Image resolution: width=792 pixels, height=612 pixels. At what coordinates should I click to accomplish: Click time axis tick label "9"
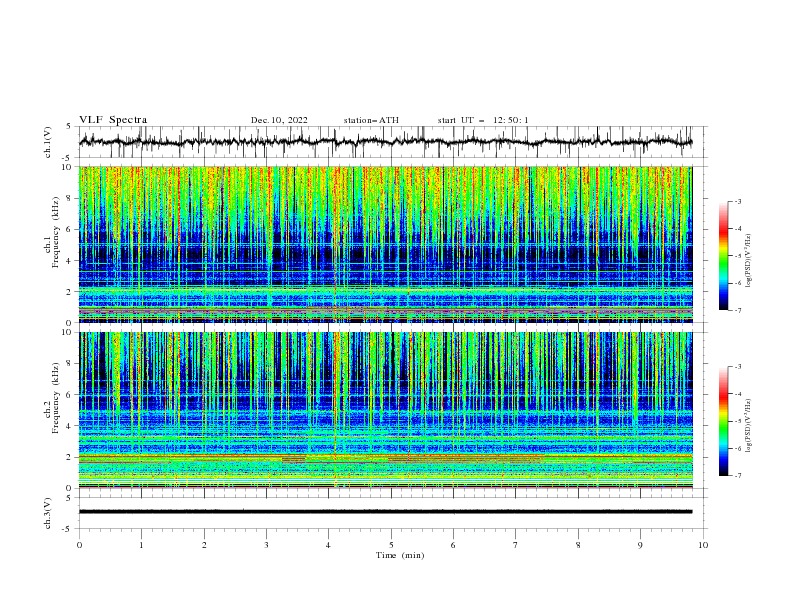641,545
